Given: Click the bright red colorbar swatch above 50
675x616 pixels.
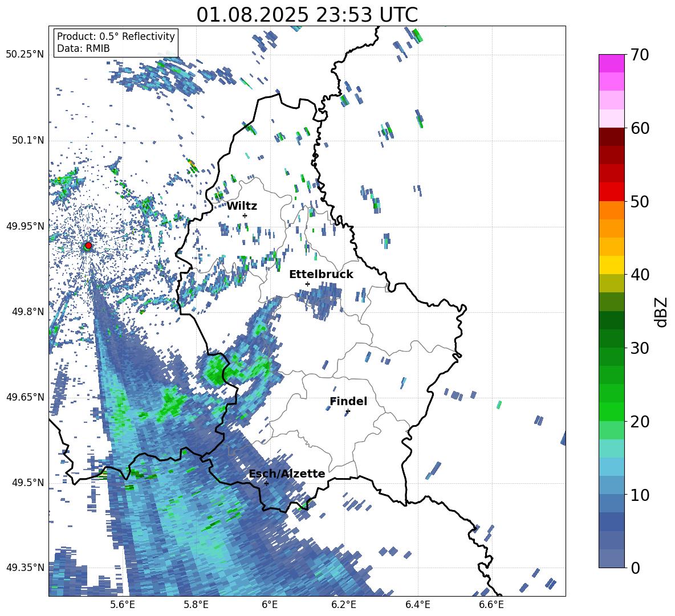Looking at the screenshot, I should [611, 191].
